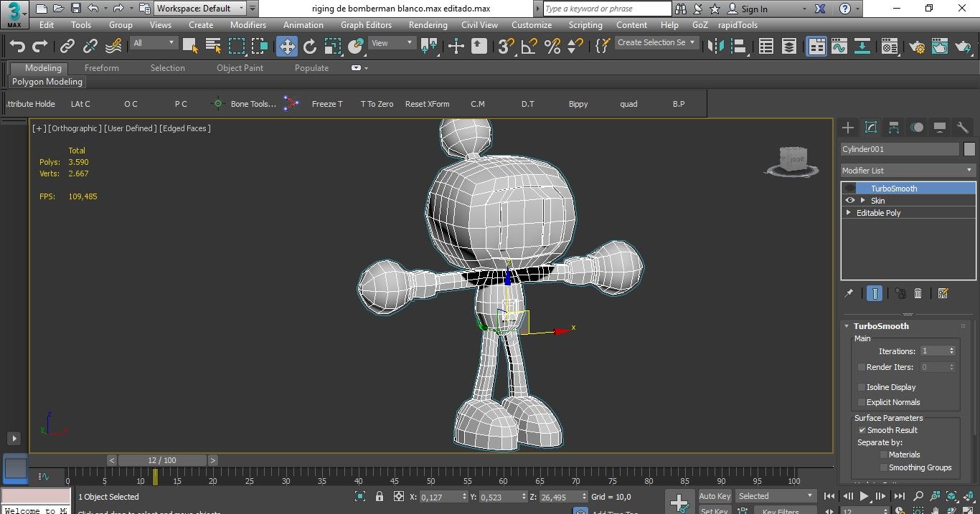Viewport: 980px width, 514px height.
Task: Click the object name field Cylinder001
Action: coord(900,149)
